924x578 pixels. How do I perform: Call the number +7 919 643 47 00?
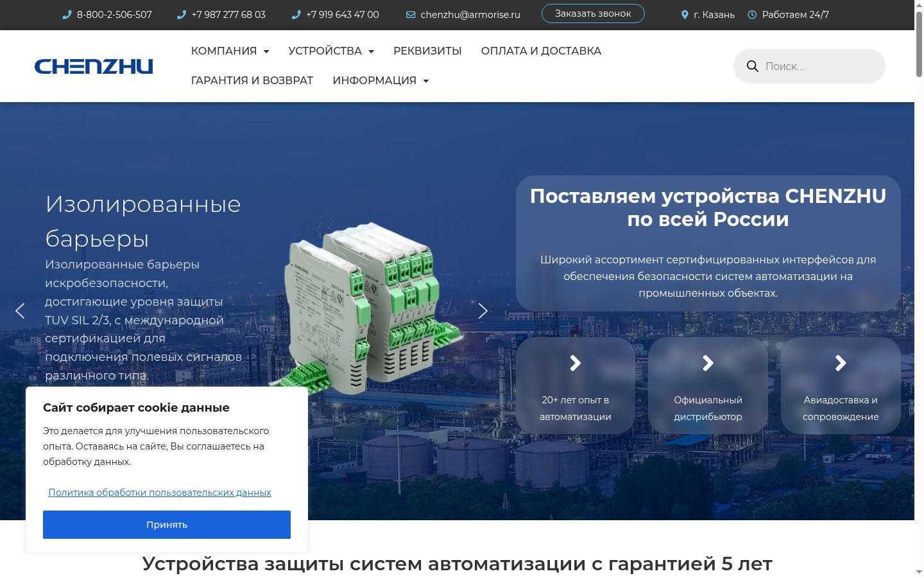point(343,15)
